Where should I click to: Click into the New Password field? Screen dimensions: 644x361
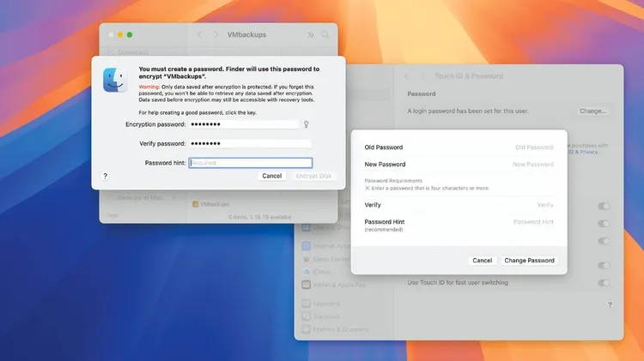point(515,165)
